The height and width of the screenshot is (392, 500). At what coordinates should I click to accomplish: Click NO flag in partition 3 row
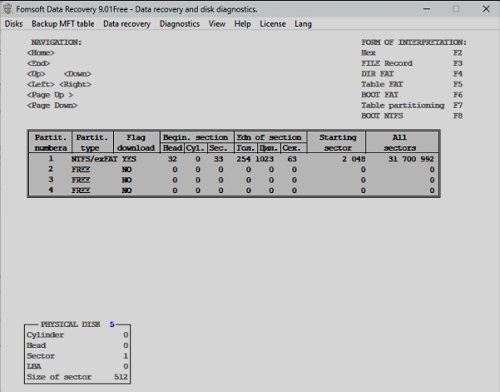(x=127, y=180)
